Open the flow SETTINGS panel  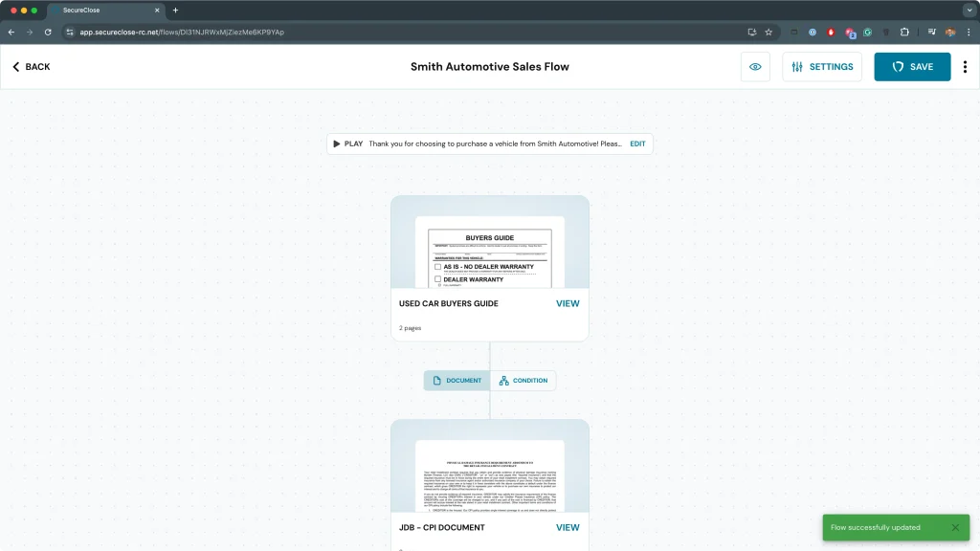[822, 67]
